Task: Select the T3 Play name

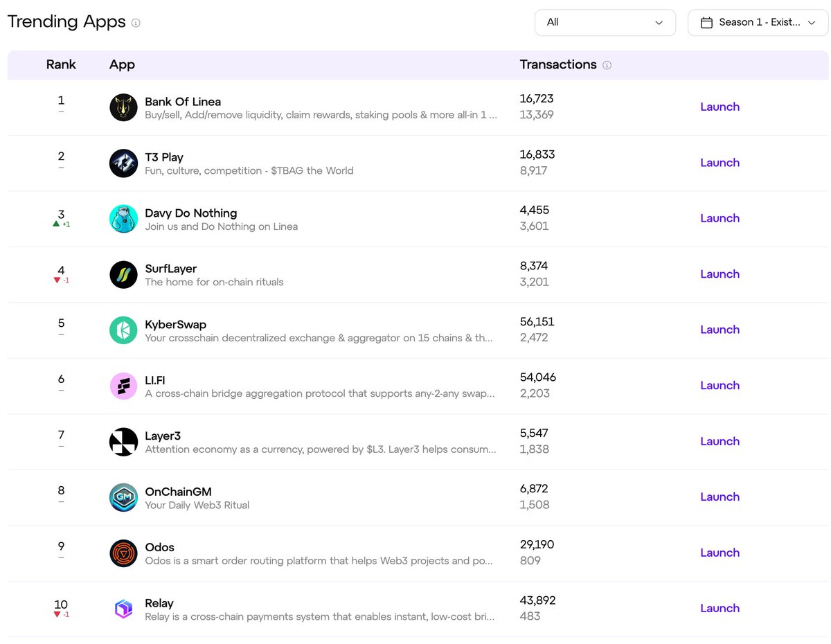Action: (x=164, y=157)
